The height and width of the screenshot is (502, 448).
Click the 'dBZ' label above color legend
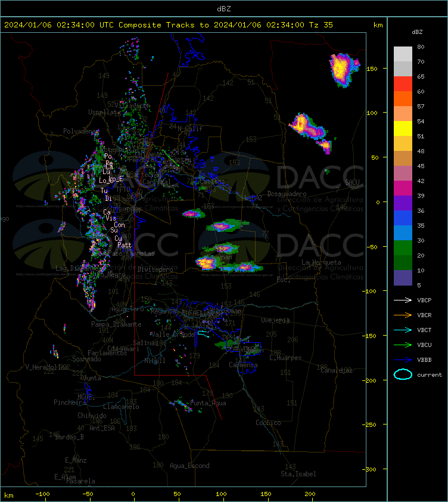pos(417,32)
